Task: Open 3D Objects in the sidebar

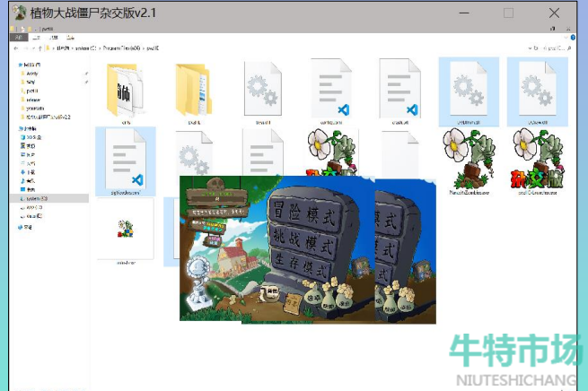Action: (x=31, y=137)
